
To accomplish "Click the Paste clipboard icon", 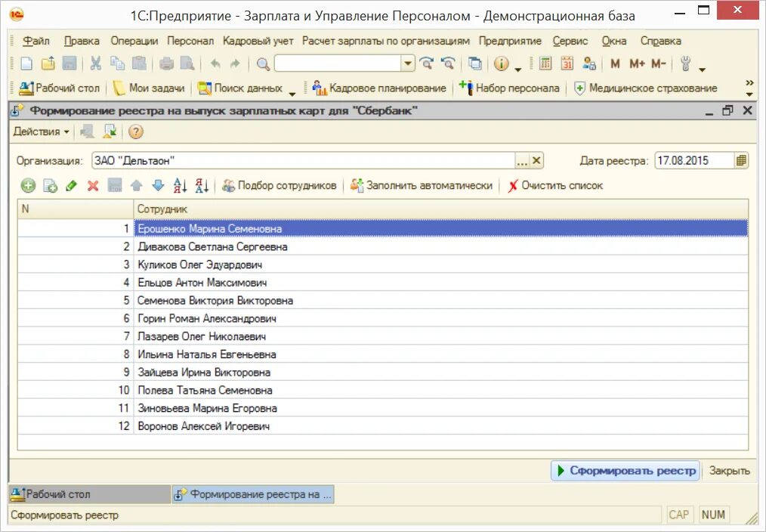I will pos(139,63).
